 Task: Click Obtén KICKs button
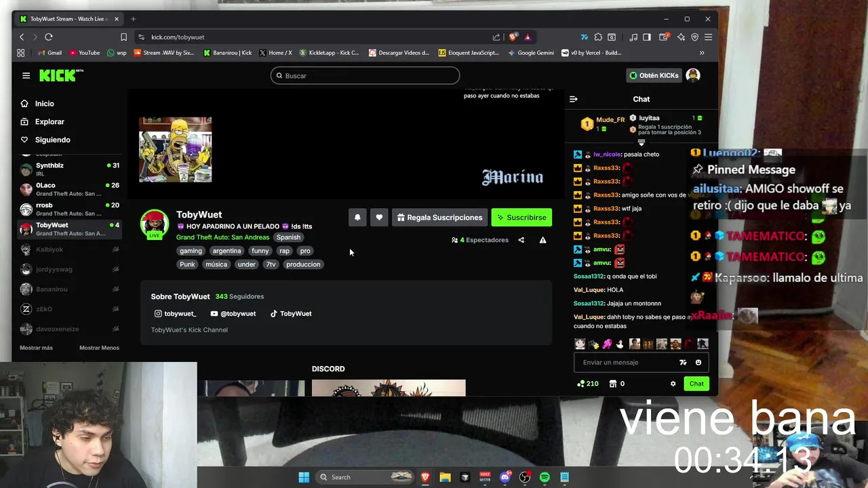(654, 75)
